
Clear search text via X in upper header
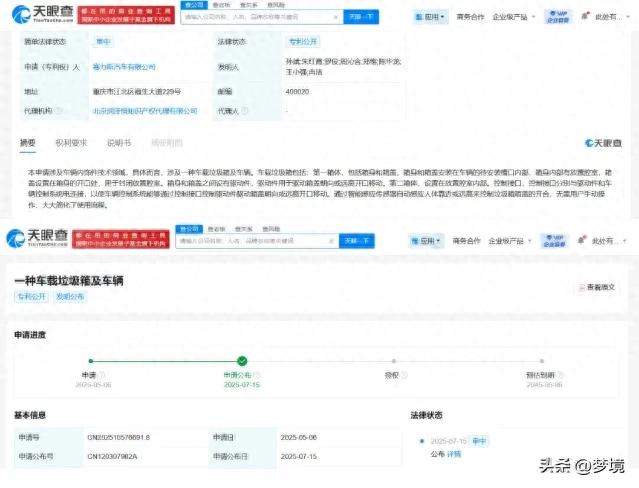click(x=335, y=17)
